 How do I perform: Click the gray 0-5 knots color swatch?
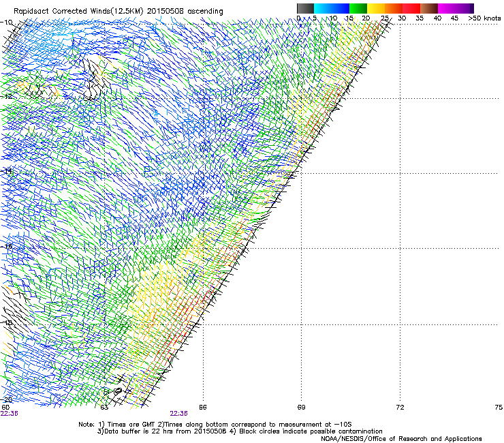click(305, 8)
